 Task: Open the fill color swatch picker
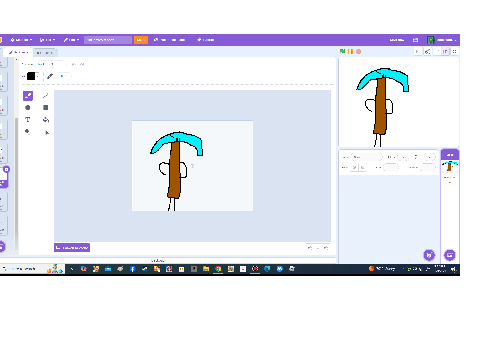[32, 76]
